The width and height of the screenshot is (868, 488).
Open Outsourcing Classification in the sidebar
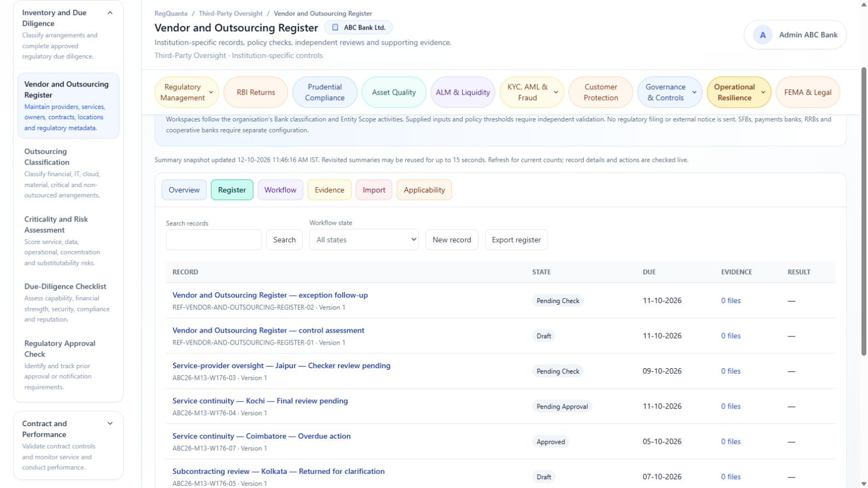coord(68,173)
